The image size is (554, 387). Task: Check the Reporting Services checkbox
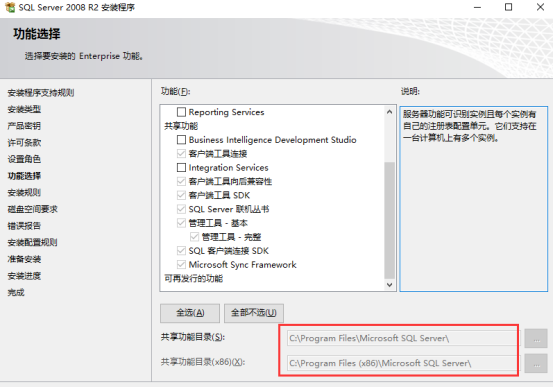click(181, 112)
